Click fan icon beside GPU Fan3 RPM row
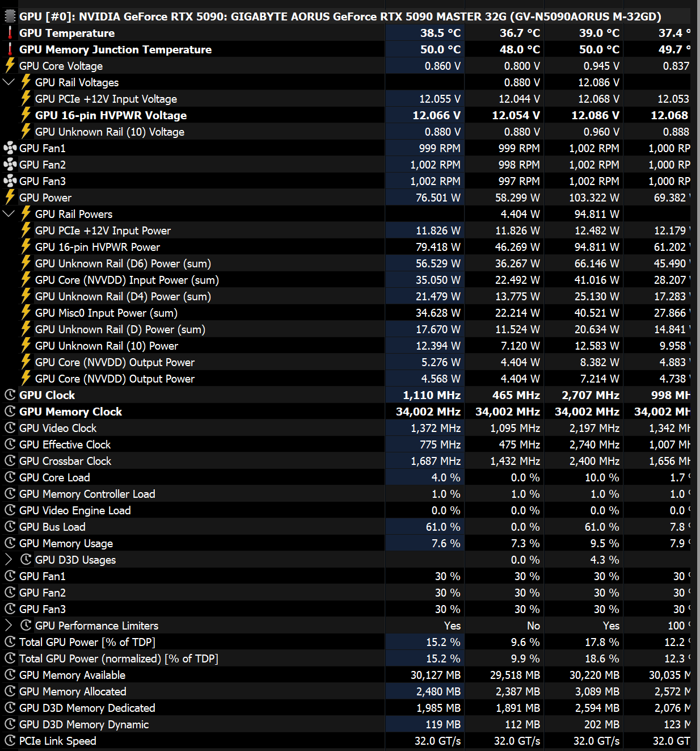Viewport: 700px width, 751px height. coord(10,181)
